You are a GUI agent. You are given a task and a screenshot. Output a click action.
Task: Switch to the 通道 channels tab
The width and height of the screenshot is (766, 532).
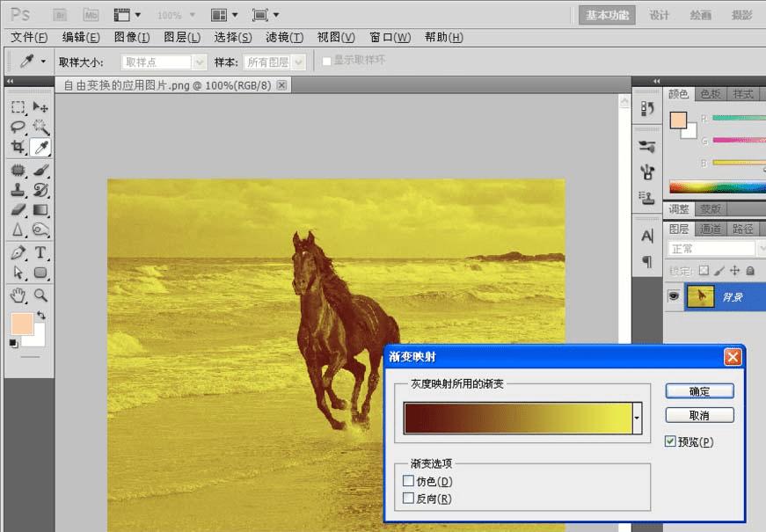click(x=711, y=229)
